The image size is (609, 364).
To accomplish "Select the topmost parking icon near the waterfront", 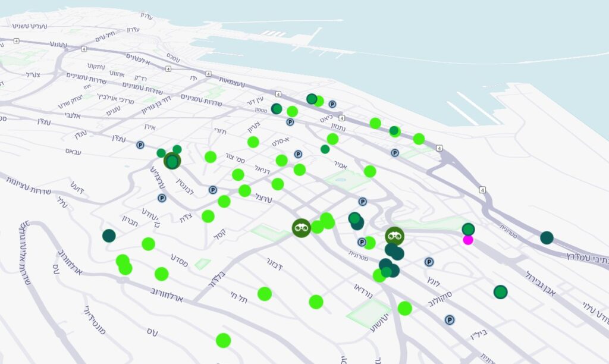I will click(x=332, y=103).
